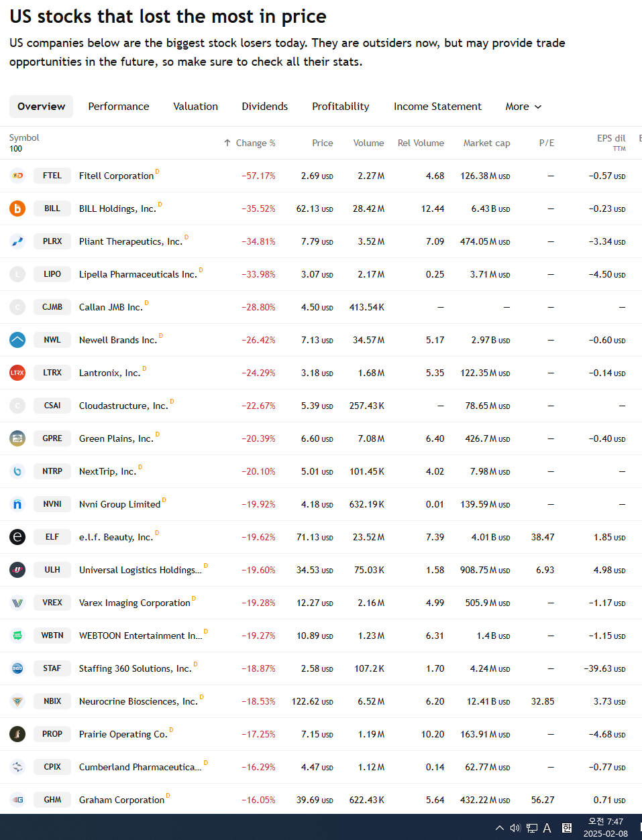Click the Nvni Group logo icon
The width and height of the screenshot is (642, 840).
17,504
